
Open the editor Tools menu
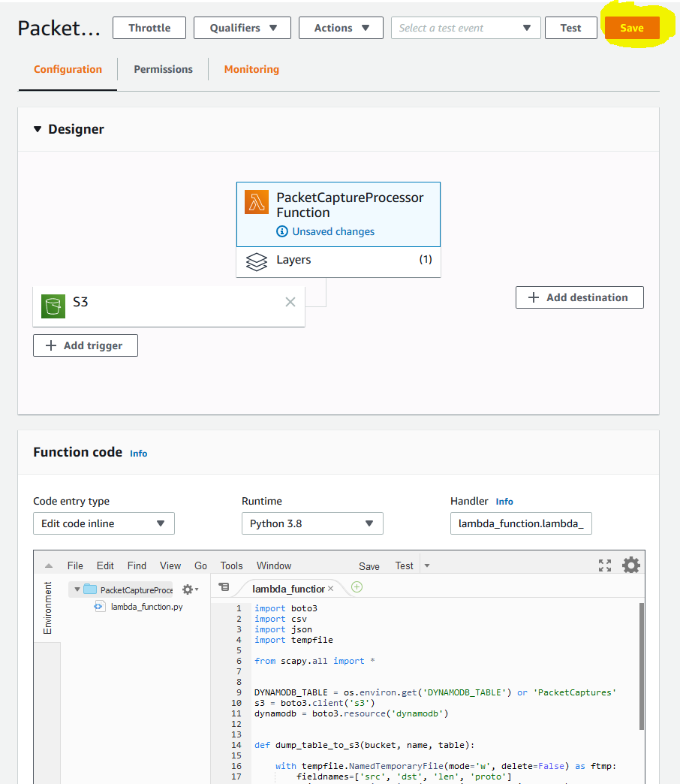(231, 565)
